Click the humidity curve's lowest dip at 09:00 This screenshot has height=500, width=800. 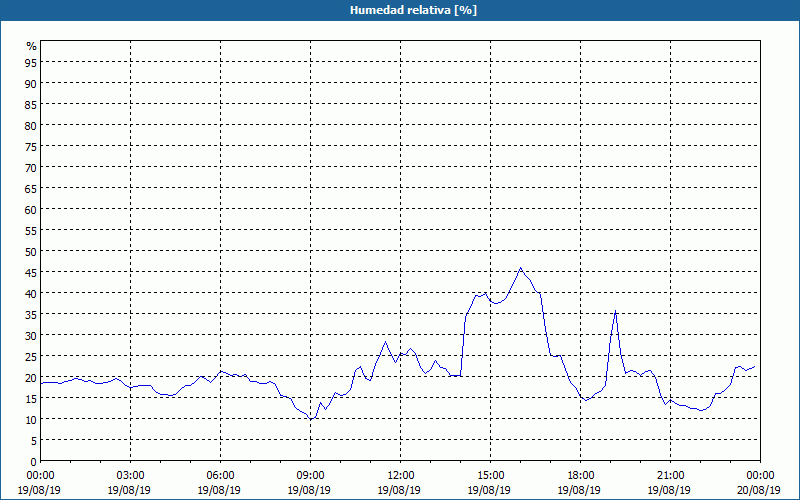[x=311, y=419]
